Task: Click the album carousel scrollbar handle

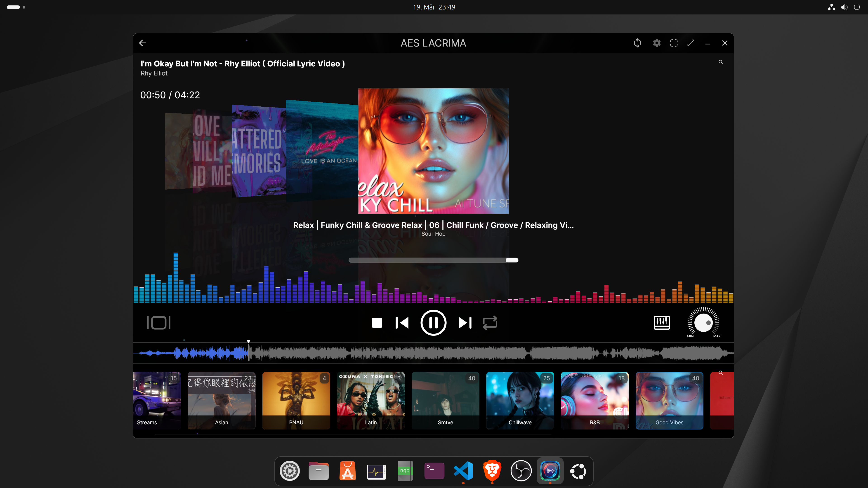Action: tap(512, 260)
